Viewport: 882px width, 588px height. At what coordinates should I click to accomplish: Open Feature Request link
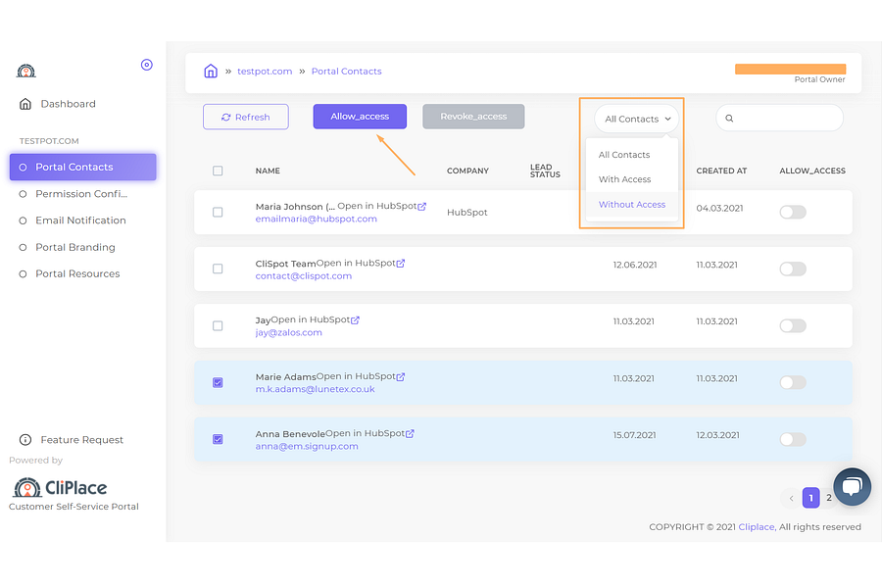[x=81, y=440]
